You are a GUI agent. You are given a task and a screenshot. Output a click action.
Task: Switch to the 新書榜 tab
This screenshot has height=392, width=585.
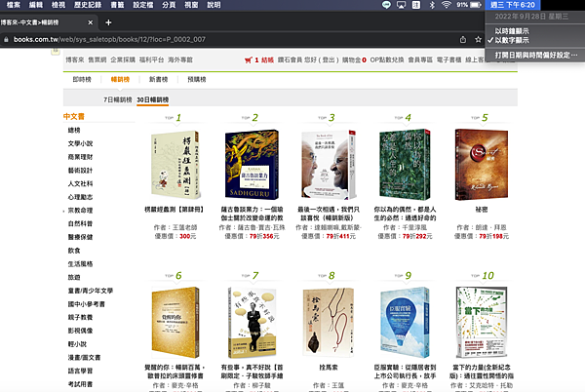pyautogui.click(x=158, y=79)
